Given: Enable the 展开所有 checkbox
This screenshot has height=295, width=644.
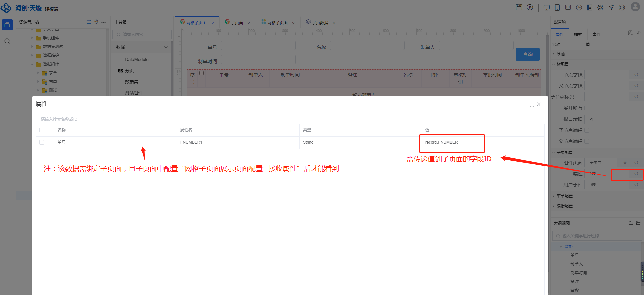Looking at the screenshot, I should tap(587, 108).
